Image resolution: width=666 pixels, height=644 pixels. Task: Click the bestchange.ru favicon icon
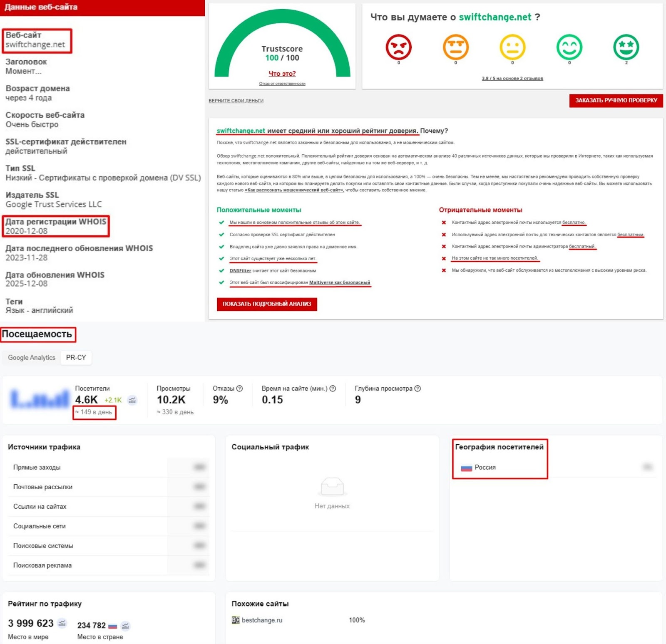tap(236, 620)
